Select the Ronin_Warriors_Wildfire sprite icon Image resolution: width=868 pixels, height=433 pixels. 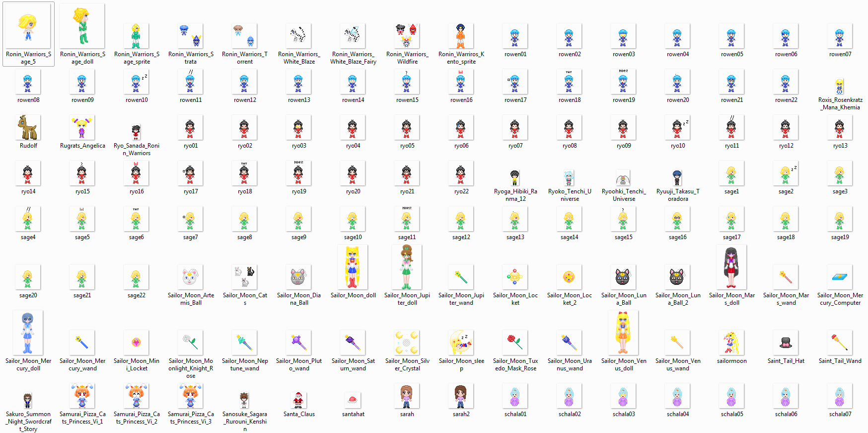tap(407, 36)
